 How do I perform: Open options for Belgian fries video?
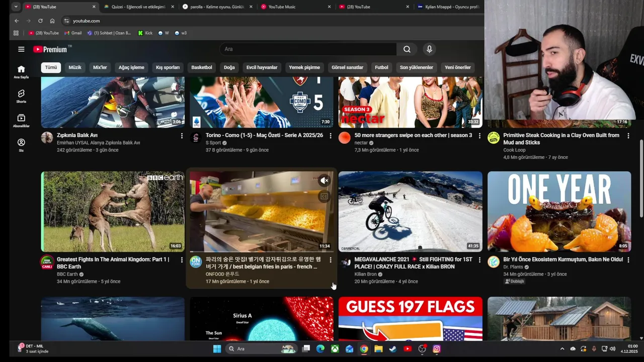coord(331,260)
